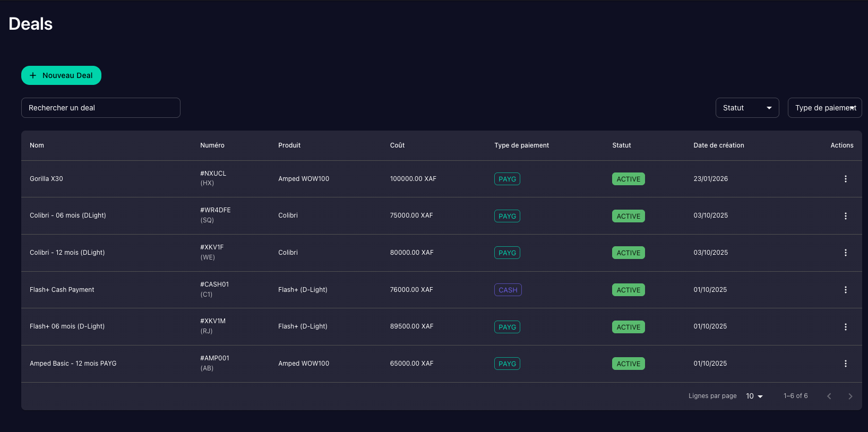
Task: Open the Type de paiement filter dropdown
Action: tap(824, 108)
